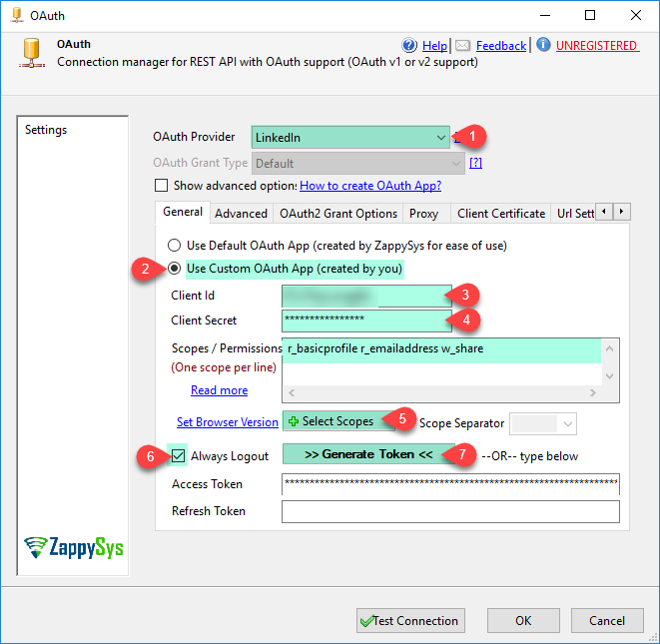Select Use Custom OAuth App radio
The width and height of the screenshot is (660, 644).
pos(175,269)
